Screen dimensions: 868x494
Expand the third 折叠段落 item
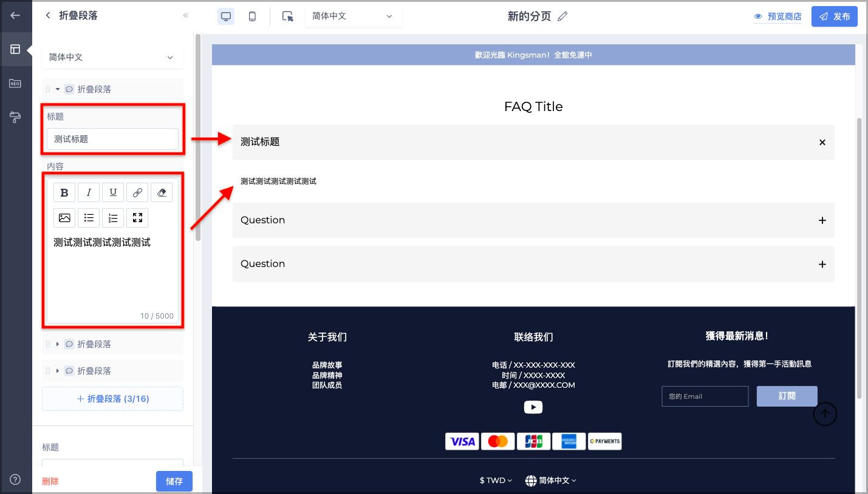[58, 371]
